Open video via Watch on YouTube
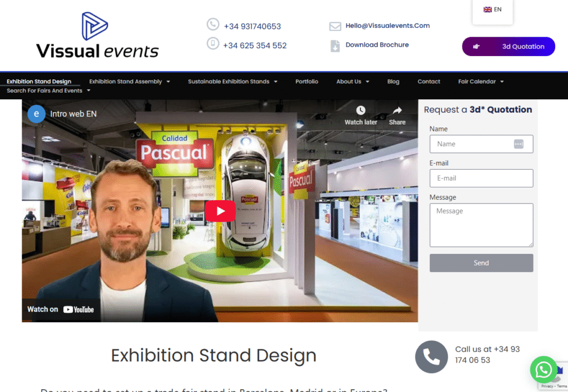Screen dimensions: 568x392 (x=60, y=309)
